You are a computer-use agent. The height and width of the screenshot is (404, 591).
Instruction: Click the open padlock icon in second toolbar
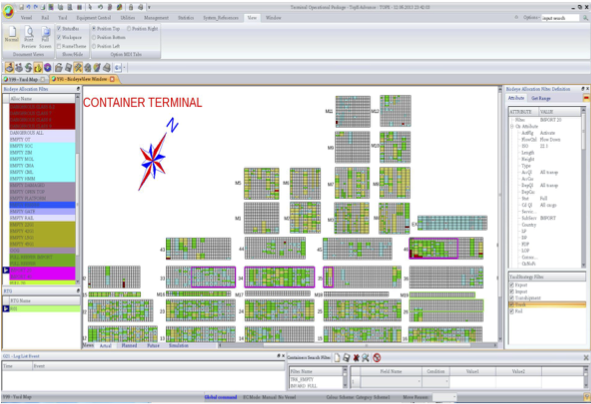tap(58, 67)
